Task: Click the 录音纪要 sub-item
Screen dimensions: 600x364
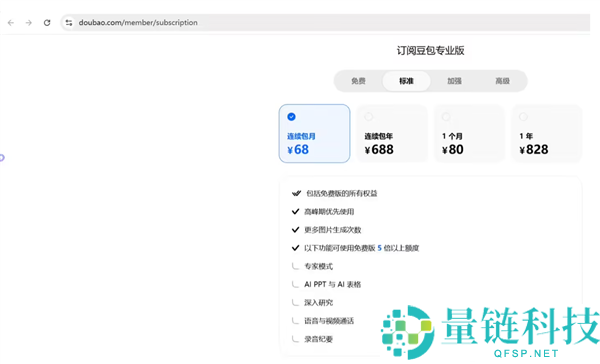Action: point(318,339)
